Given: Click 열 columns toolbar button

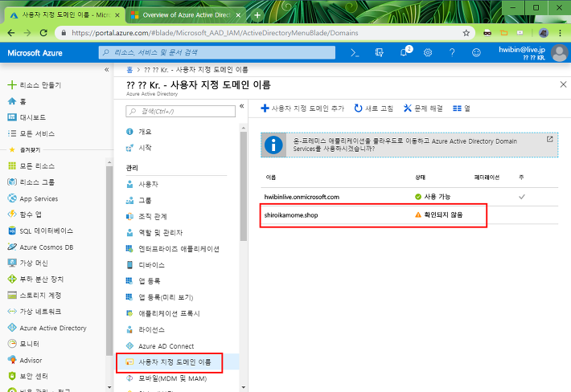Looking at the screenshot, I should (462, 108).
